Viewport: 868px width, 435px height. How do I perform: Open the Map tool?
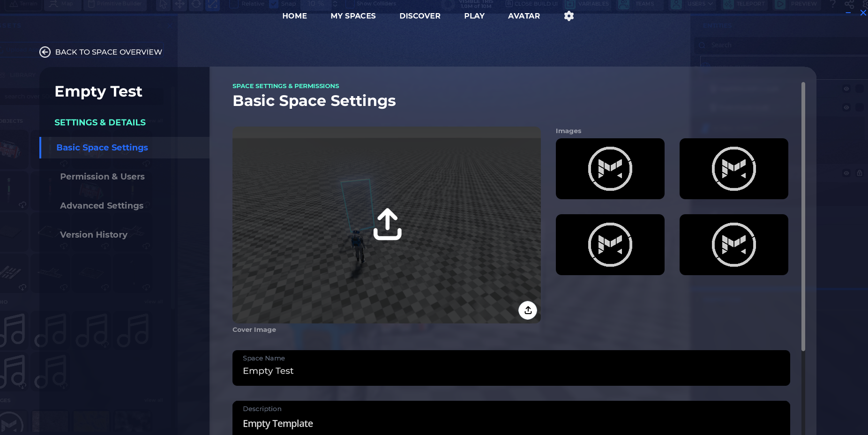[x=62, y=3]
